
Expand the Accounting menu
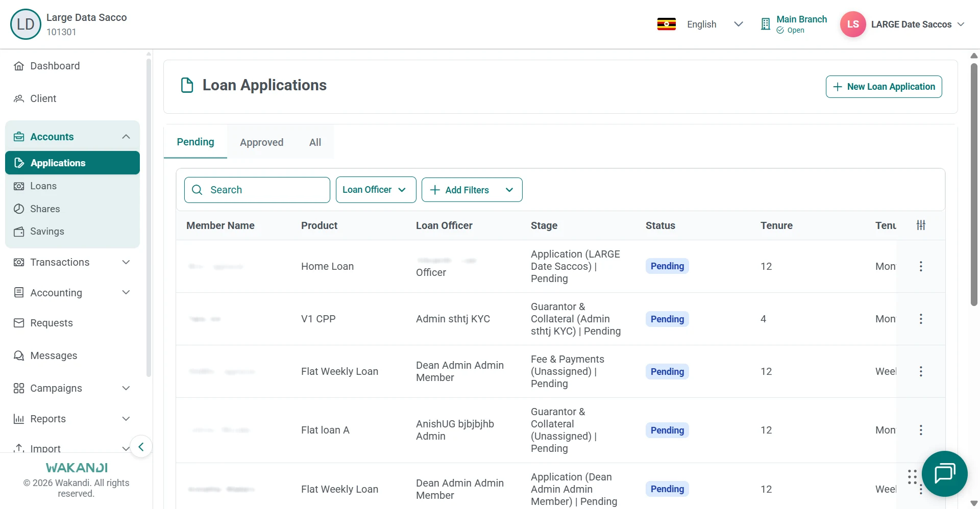pos(72,292)
